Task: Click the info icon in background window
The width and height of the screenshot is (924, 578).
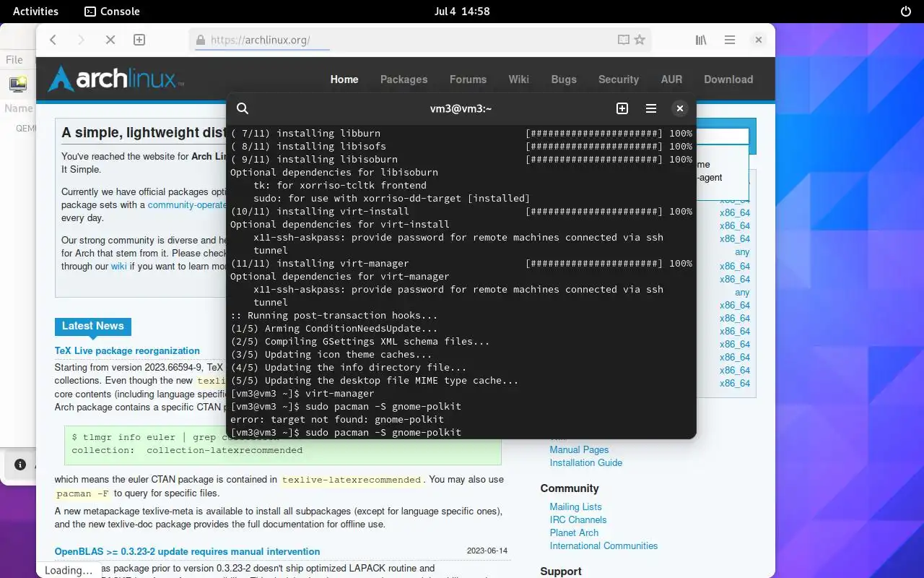Action: point(20,465)
